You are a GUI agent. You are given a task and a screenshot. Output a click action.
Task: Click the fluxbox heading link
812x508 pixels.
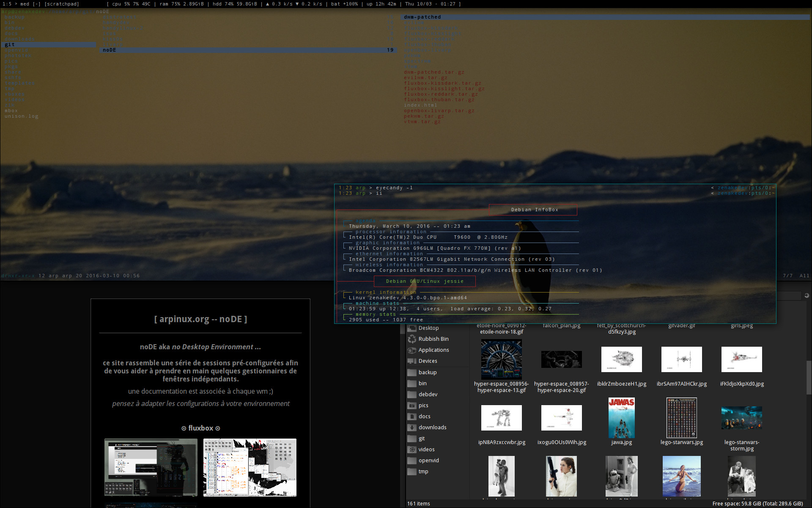click(200, 428)
